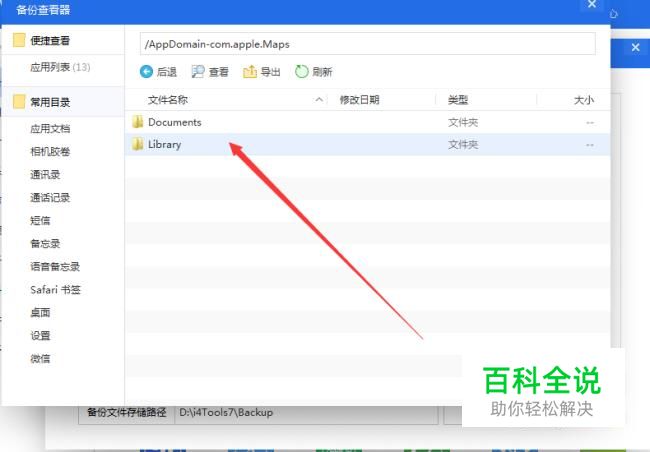Click the 刷新 refresh icon
This screenshot has height=452, width=650.
[301, 71]
